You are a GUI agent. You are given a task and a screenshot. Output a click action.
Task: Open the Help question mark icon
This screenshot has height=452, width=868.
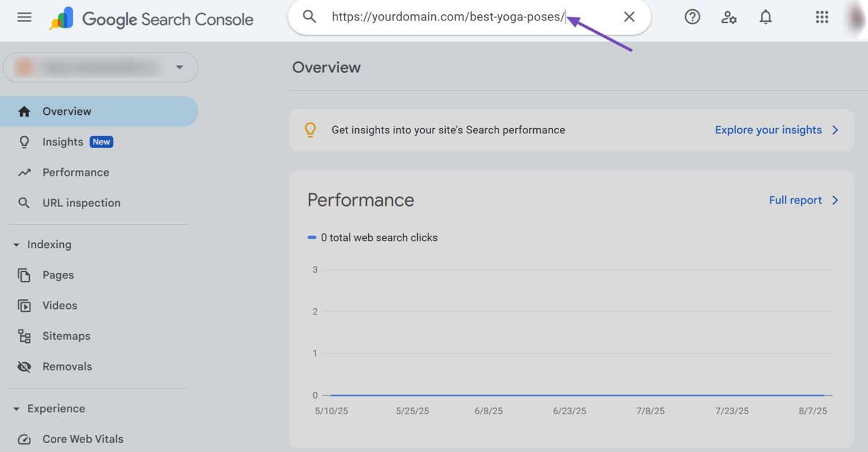click(692, 17)
